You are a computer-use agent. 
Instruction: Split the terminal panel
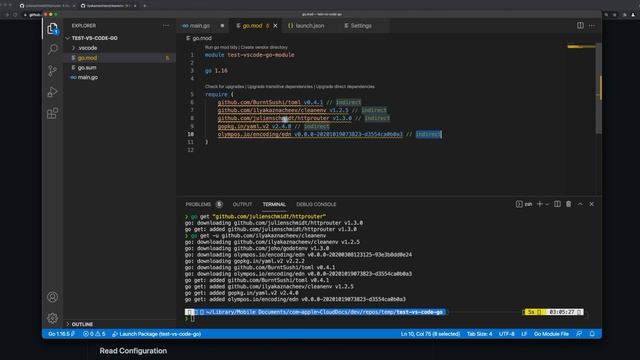click(557, 204)
